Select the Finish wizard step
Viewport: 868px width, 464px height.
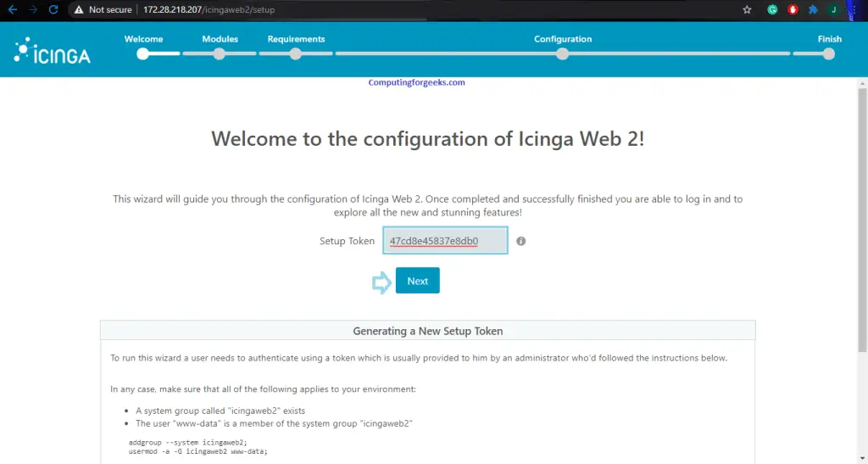point(829,39)
